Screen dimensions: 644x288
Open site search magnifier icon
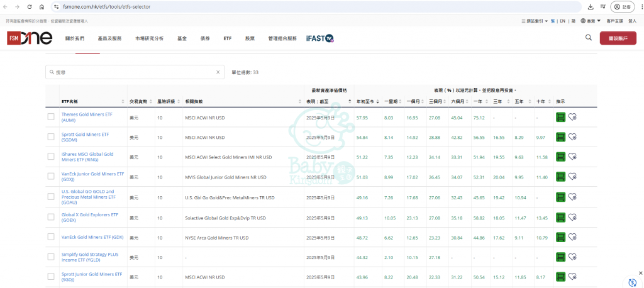pyautogui.click(x=589, y=38)
